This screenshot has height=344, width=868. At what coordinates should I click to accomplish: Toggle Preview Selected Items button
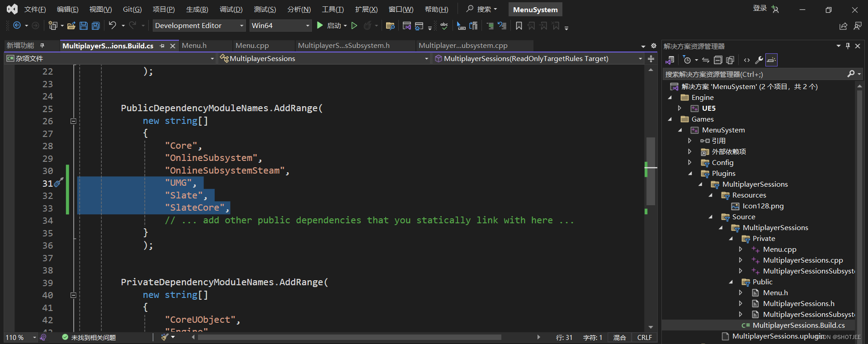pos(771,60)
